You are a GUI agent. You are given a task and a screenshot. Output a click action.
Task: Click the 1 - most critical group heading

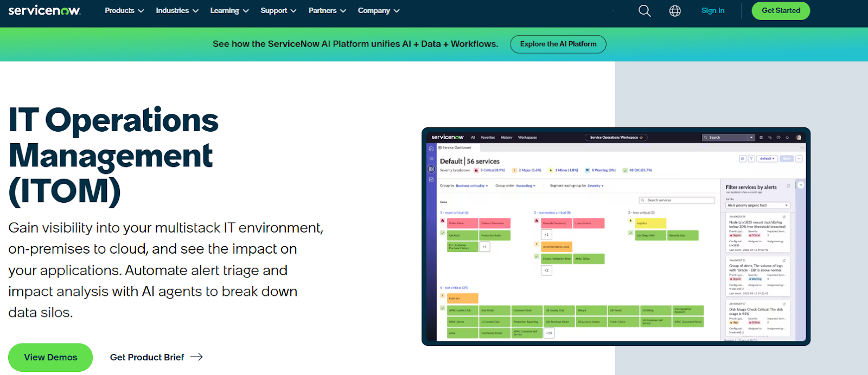click(x=454, y=212)
